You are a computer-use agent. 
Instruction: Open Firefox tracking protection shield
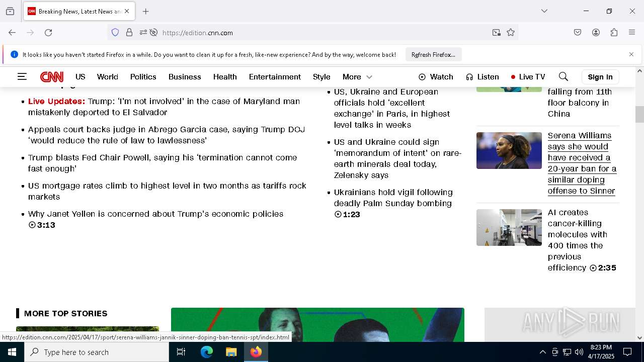[x=115, y=33]
